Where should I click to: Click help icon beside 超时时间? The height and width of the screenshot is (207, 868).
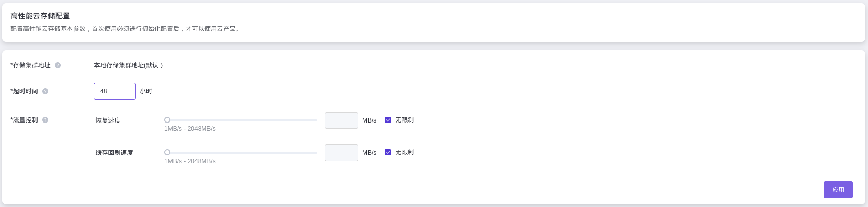[45, 91]
